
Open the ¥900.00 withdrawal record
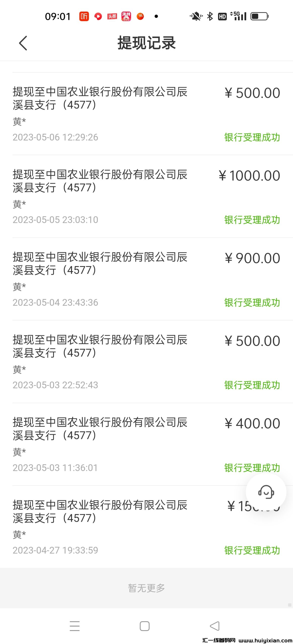pyautogui.click(x=146, y=279)
